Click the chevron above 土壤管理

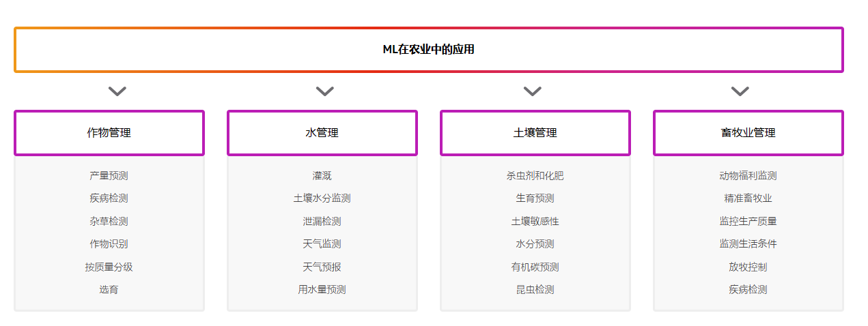click(x=533, y=91)
